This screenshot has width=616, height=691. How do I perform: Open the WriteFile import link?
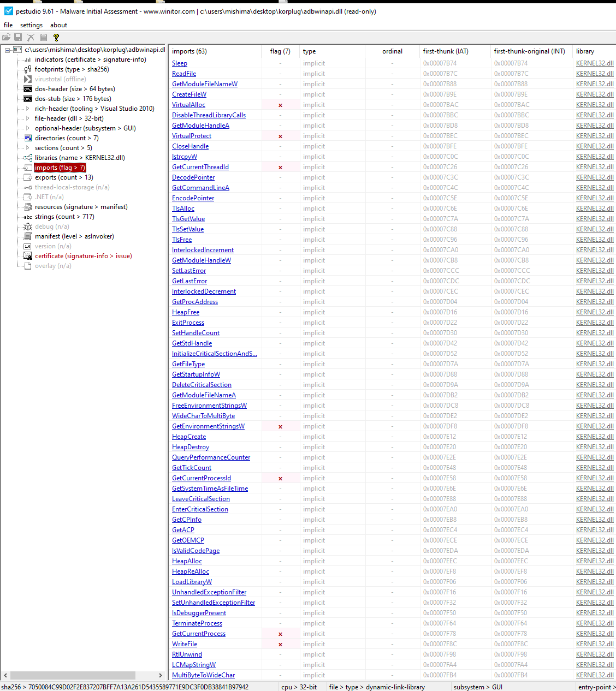pyautogui.click(x=185, y=644)
